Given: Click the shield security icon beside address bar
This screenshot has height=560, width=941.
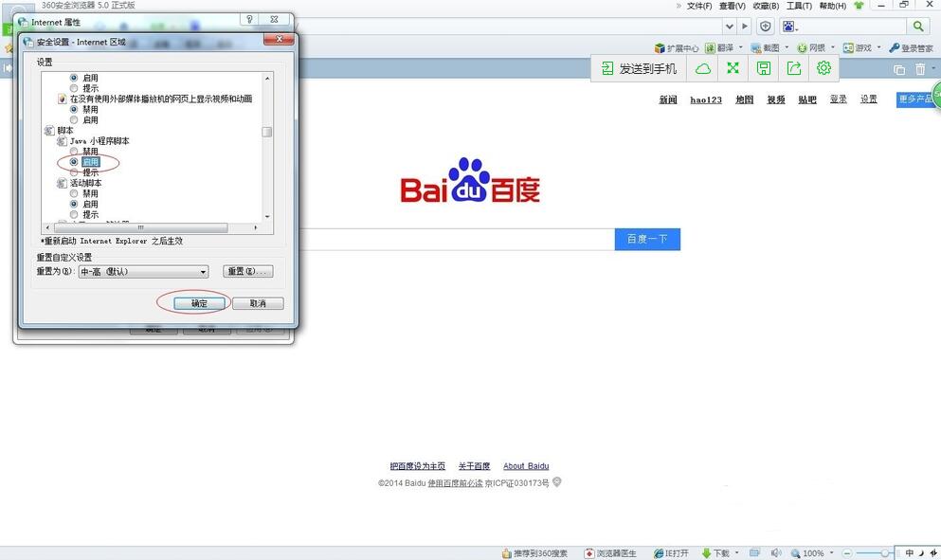Looking at the screenshot, I should click(x=765, y=27).
